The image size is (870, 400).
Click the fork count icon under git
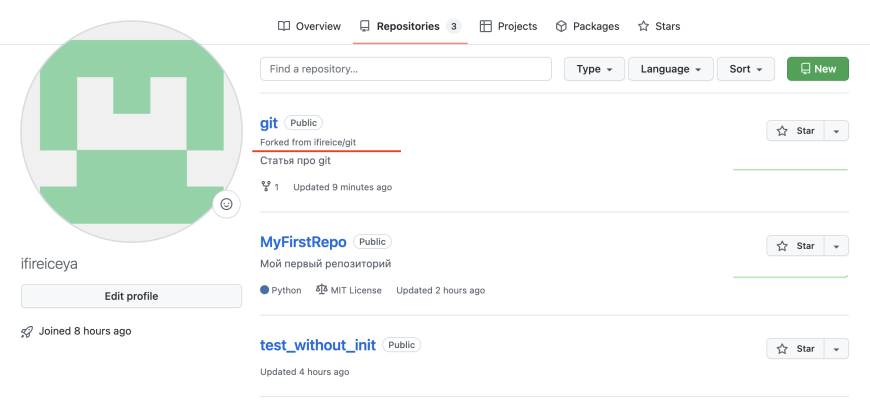click(x=266, y=187)
